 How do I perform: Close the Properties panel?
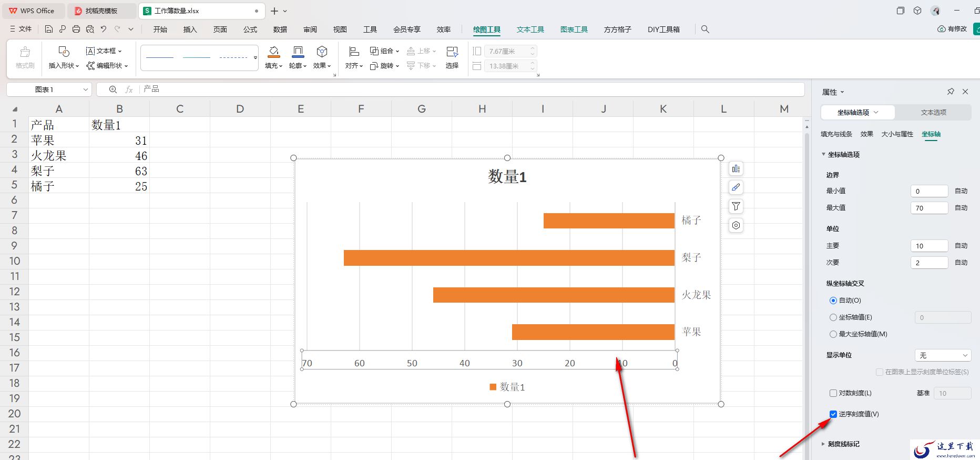[x=965, y=92]
